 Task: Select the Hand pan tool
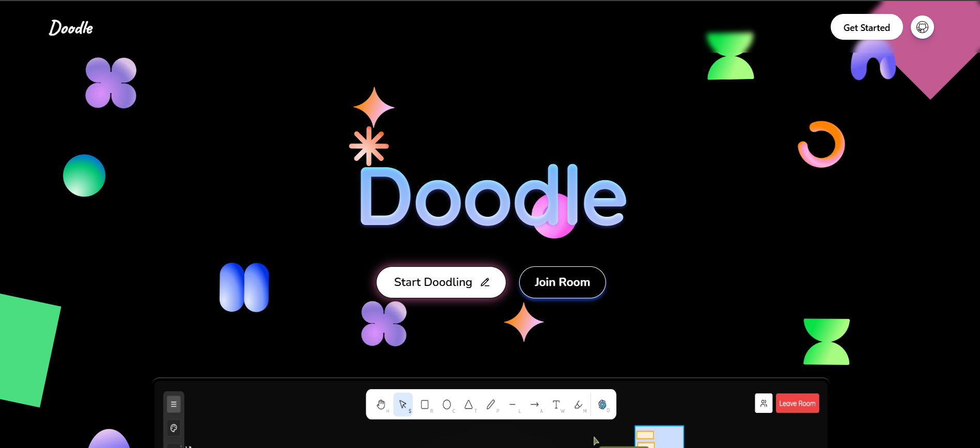381,405
